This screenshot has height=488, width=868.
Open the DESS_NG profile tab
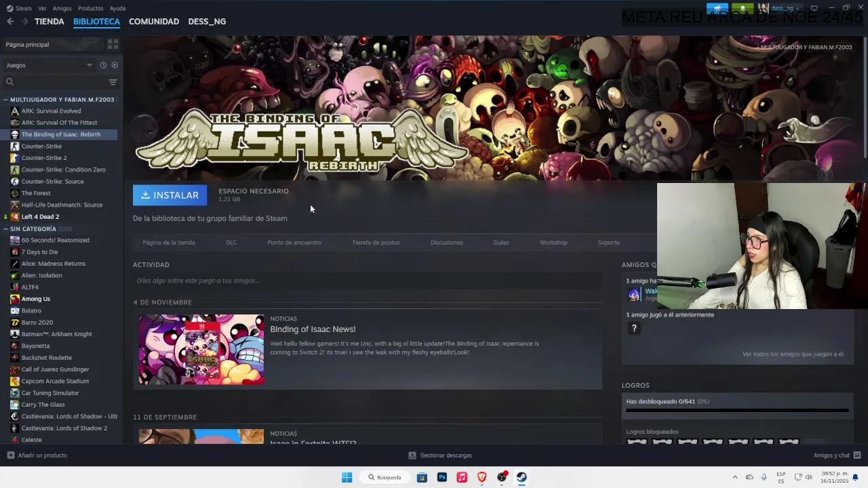click(x=207, y=22)
